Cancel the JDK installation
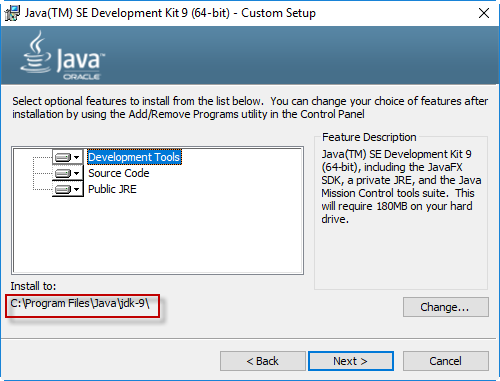 [446, 361]
